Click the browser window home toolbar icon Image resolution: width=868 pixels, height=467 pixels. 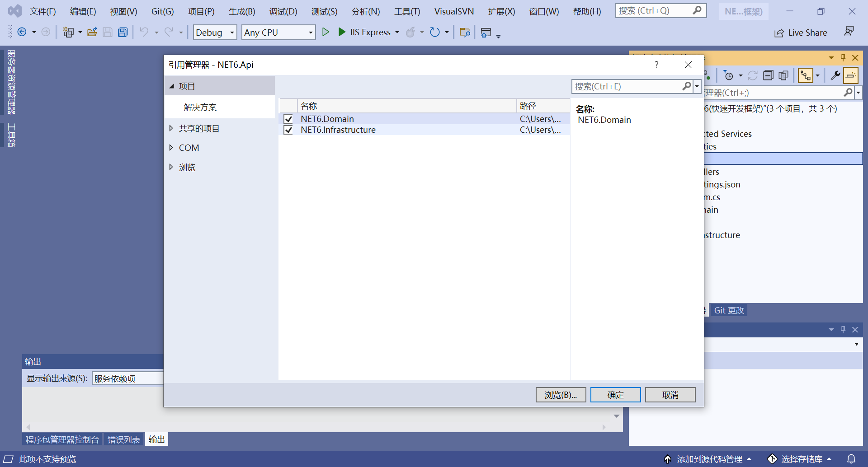pyautogui.click(x=486, y=33)
